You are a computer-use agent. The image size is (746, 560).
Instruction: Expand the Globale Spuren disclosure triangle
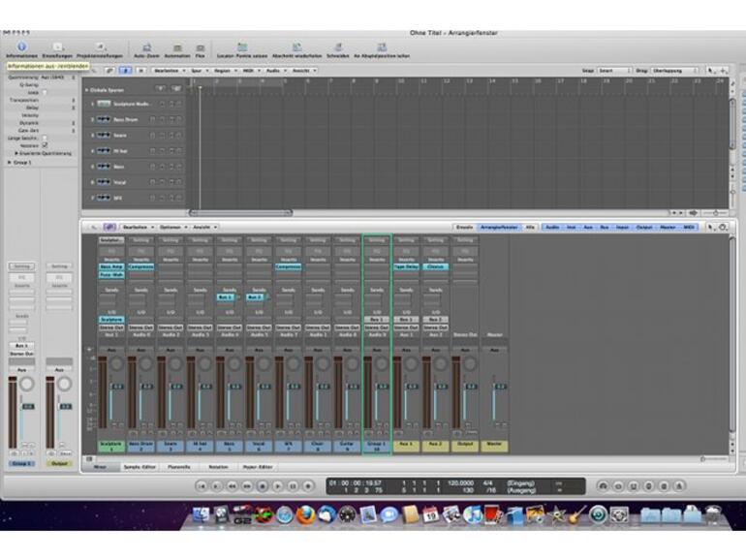86,90
